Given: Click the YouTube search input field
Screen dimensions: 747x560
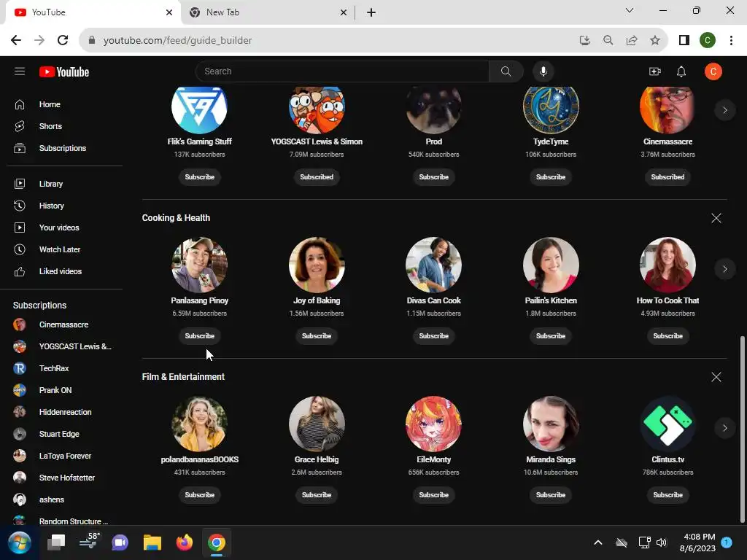Looking at the screenshot, I should coord(343,71).
